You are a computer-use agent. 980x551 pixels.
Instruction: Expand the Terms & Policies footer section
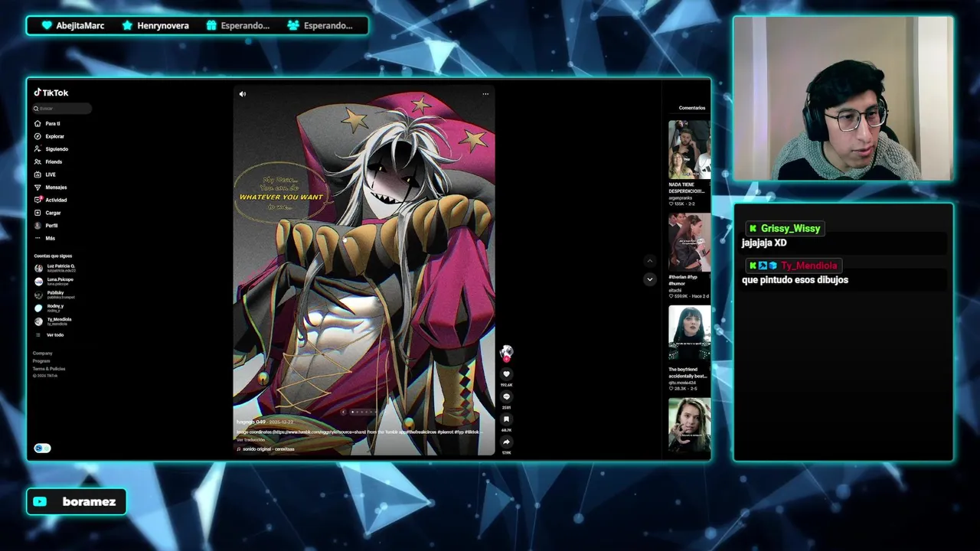coord(49,369)
